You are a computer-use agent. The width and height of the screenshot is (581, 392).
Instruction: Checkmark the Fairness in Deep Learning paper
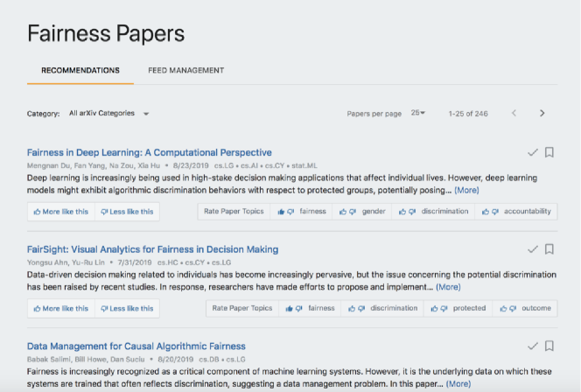click(533, 152)
